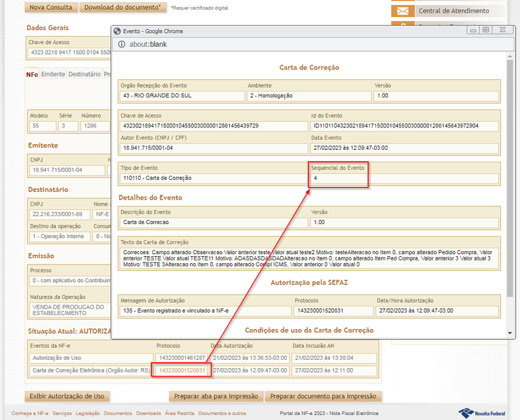The height and width of the screenshot is (420, 520).
Task: Open the Conheça a NF-e footer link
Action: [x=30, y=414]
